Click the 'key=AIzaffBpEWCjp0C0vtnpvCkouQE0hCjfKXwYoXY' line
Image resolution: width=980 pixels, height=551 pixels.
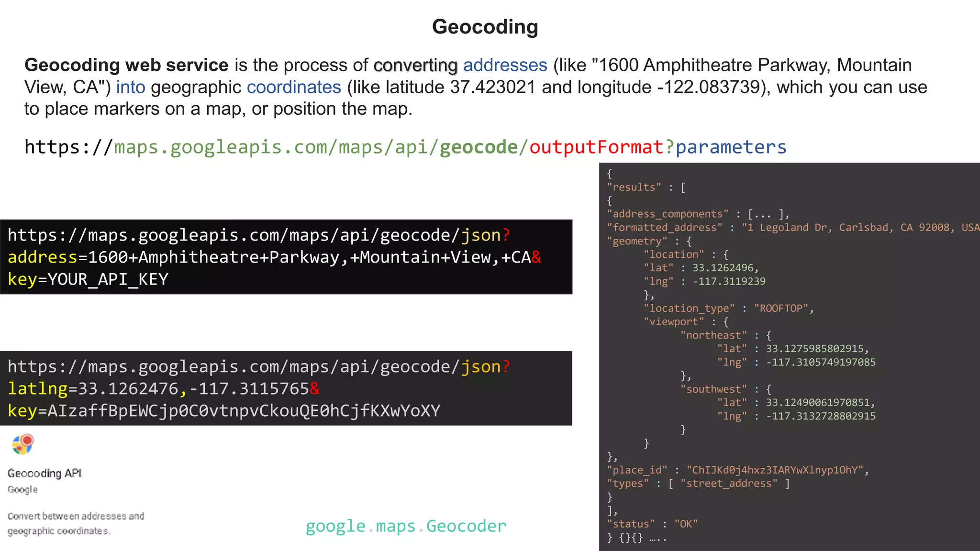tap(224, 411)
